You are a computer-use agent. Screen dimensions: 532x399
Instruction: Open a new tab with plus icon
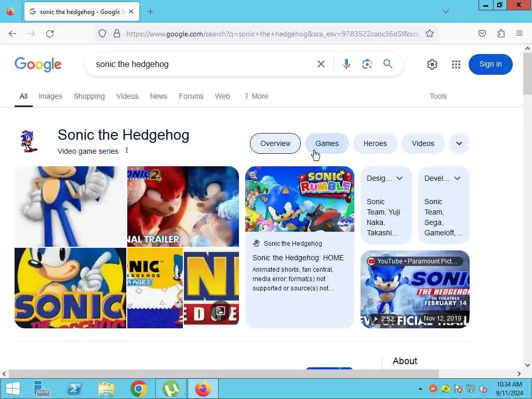(x=150, y=12)
